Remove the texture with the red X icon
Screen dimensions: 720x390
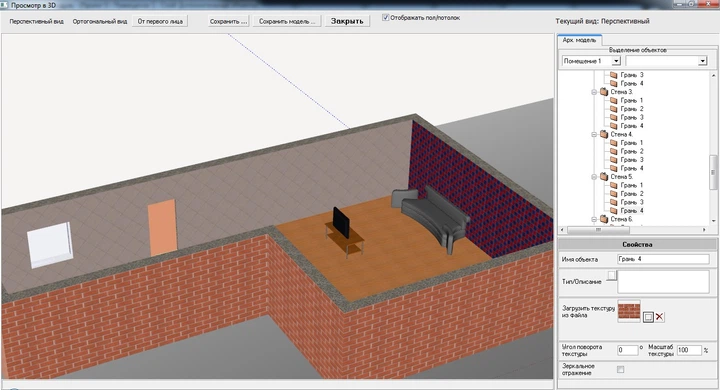pos(659,317)
